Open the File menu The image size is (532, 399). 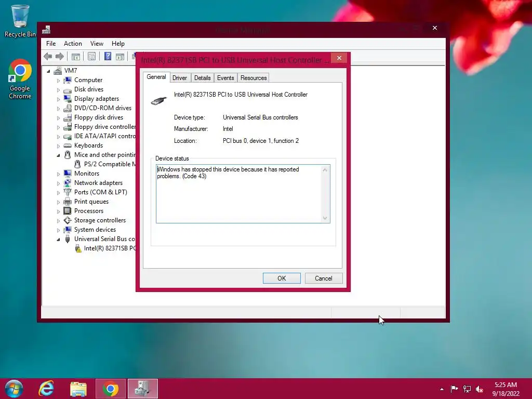[x=51, y=44]
